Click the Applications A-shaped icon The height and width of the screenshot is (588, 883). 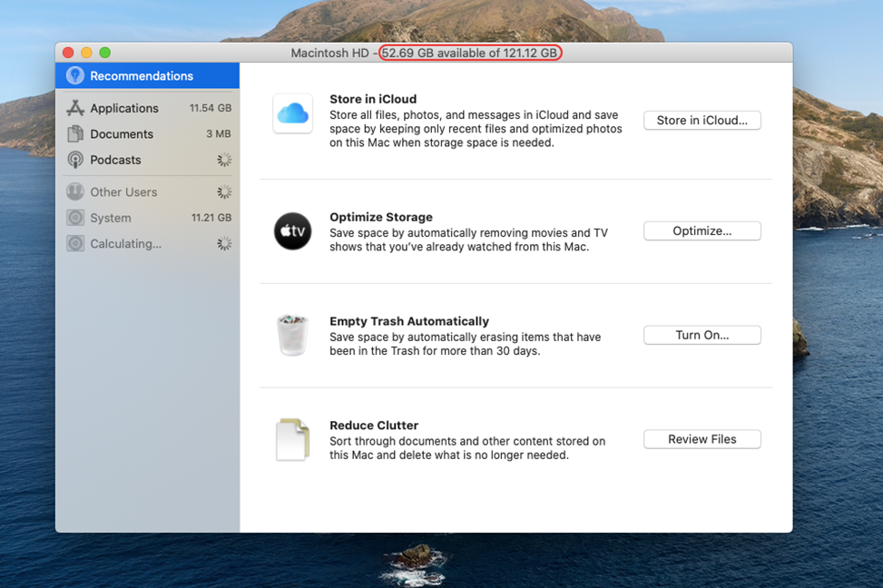coord(75,108)
